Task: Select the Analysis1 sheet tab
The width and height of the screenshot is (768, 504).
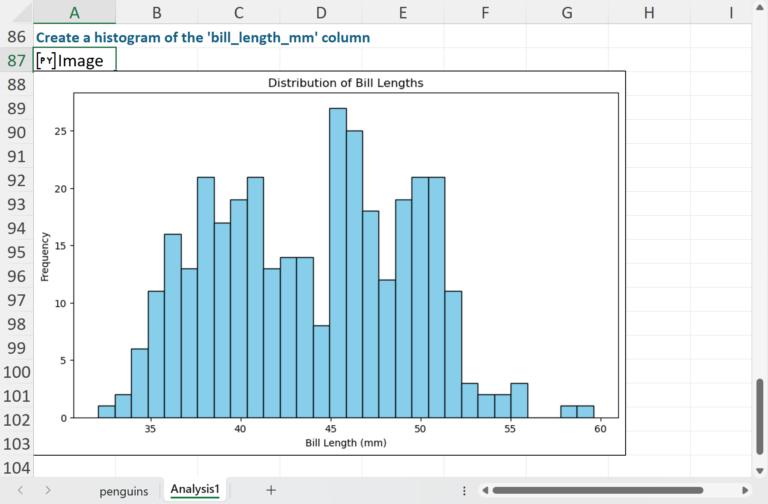Action: 196,490
